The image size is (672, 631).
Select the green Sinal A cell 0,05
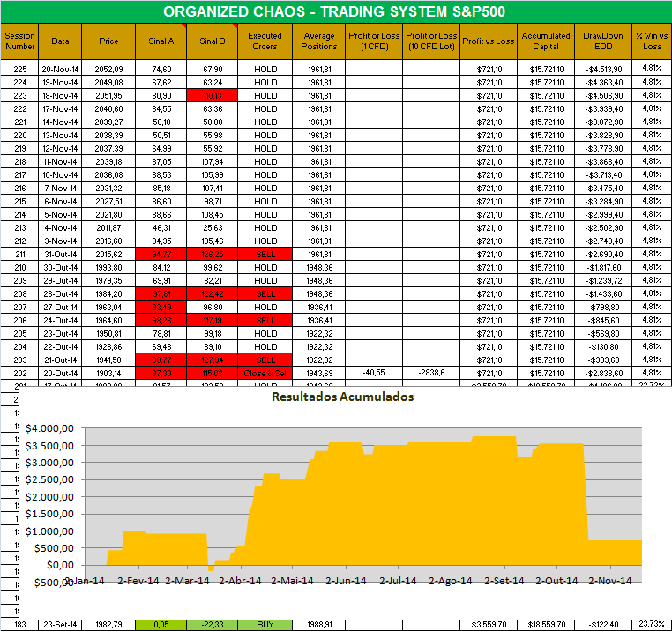click(x=161, y=625)
